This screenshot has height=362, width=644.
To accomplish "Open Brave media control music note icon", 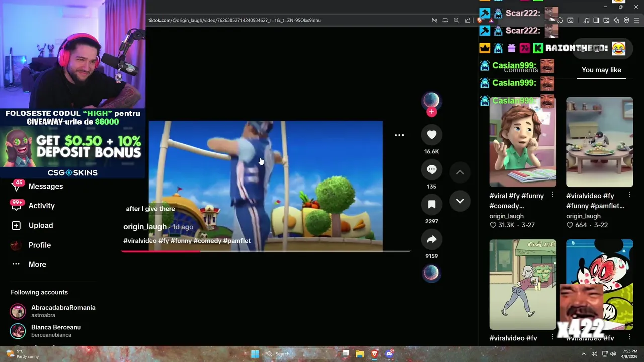I will click(586, 20).
